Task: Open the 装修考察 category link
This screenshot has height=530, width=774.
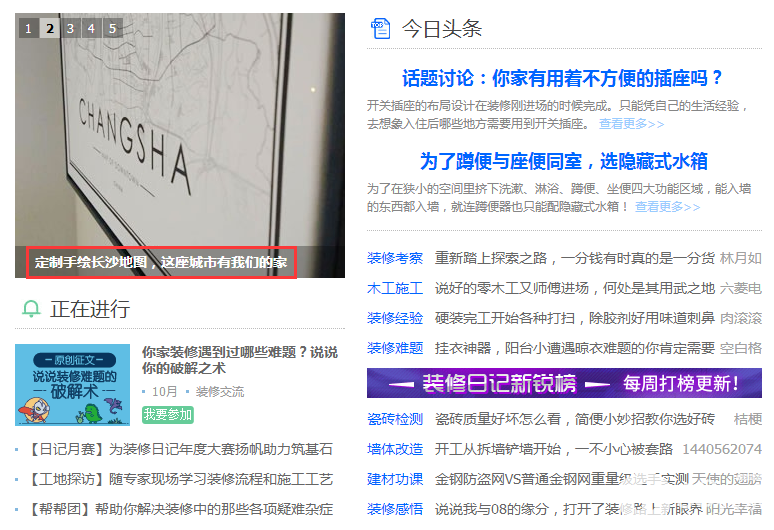Action: point(395,258)
